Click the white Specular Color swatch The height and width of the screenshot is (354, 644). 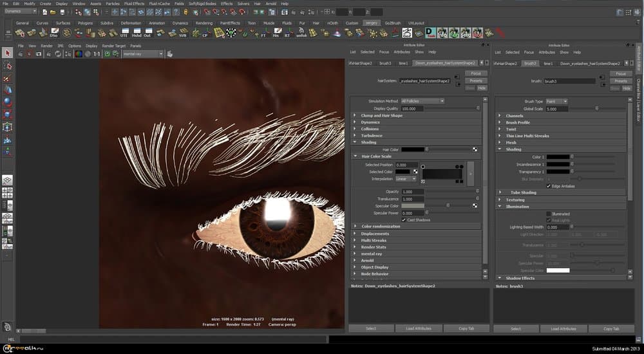(558, 270)
